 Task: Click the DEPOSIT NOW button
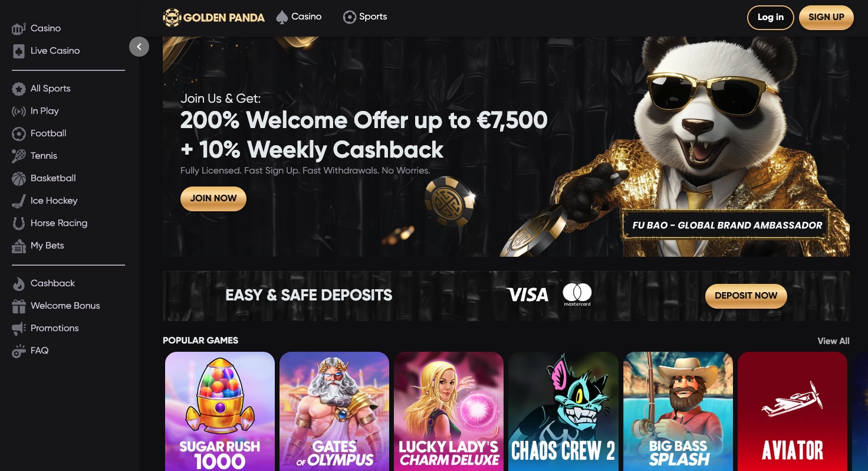(746, 296)
